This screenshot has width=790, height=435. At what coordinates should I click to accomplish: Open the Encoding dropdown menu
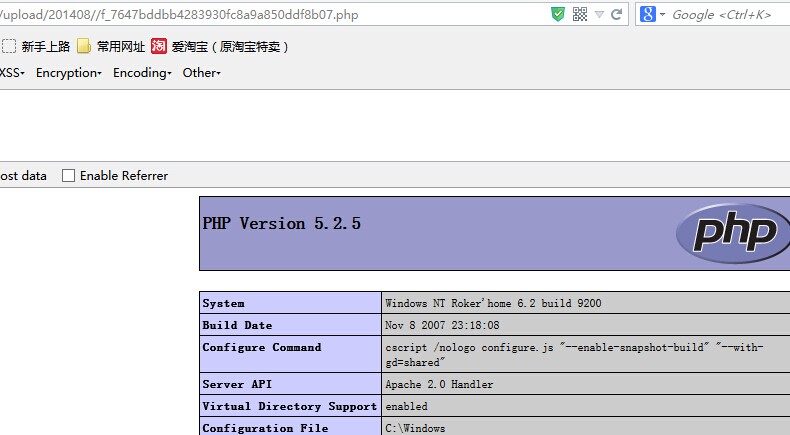142,73
